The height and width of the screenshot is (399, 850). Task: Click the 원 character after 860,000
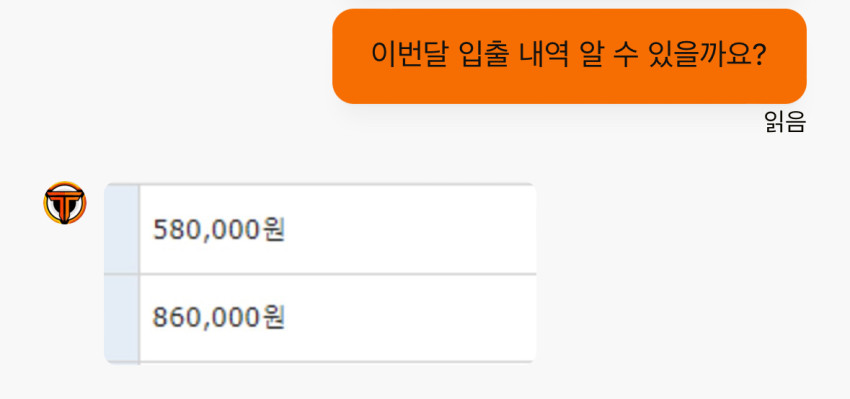pos(273,317)
